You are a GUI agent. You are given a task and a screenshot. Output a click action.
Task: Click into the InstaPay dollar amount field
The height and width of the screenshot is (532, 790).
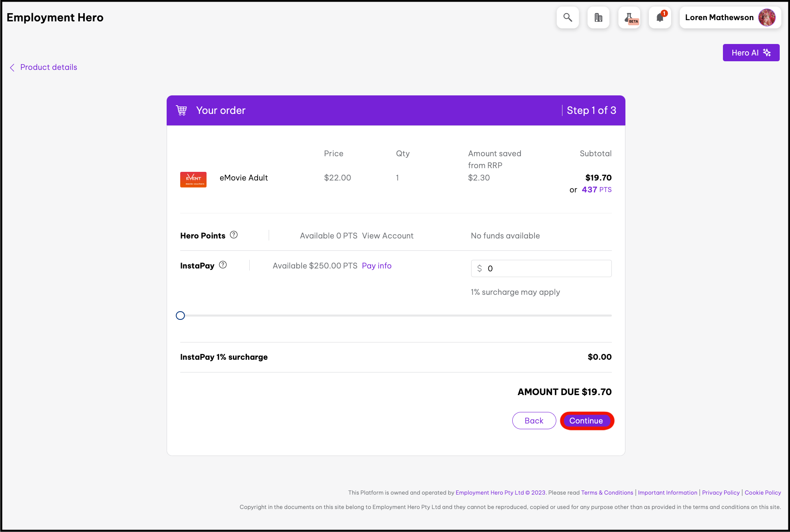pos(541,268)
